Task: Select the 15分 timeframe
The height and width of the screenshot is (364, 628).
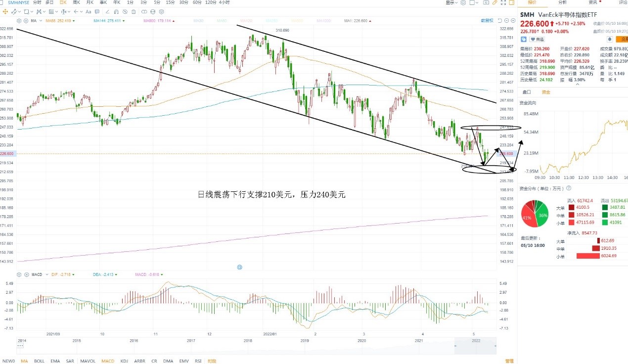Action: point(170,2)
